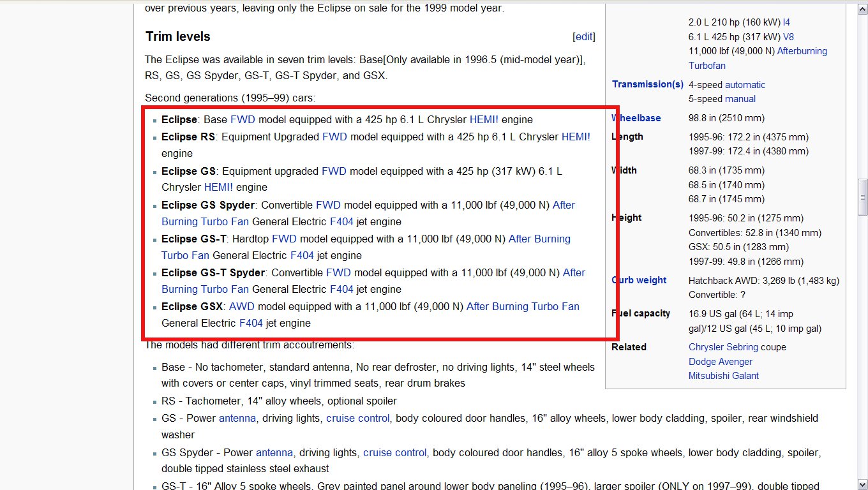
Task: Click the bold Eclipse RS trim name
Action: tap(188, 137)
